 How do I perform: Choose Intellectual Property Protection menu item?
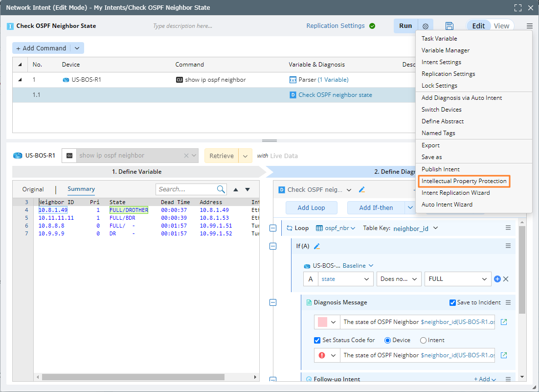tap(464, 181)
